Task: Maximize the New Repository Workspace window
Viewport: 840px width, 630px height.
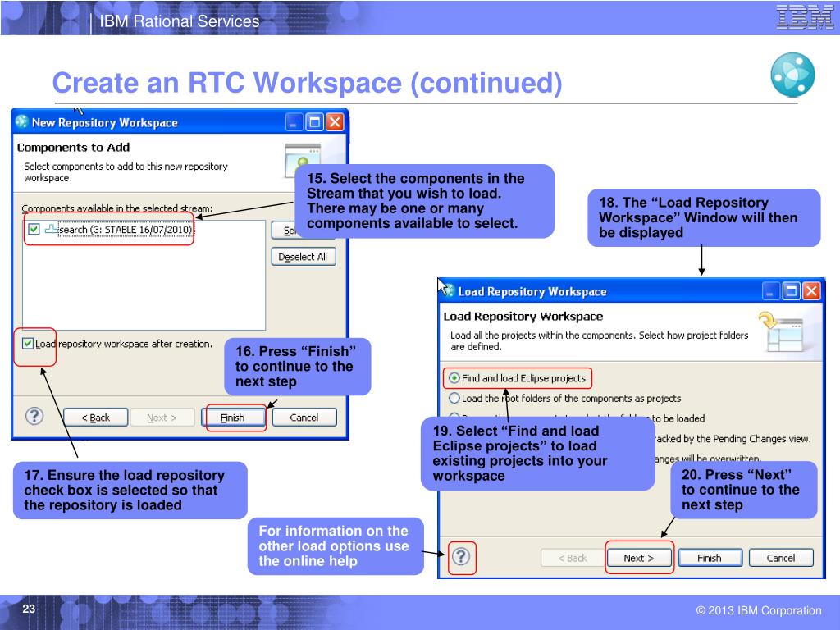Action: coord(314,123)
